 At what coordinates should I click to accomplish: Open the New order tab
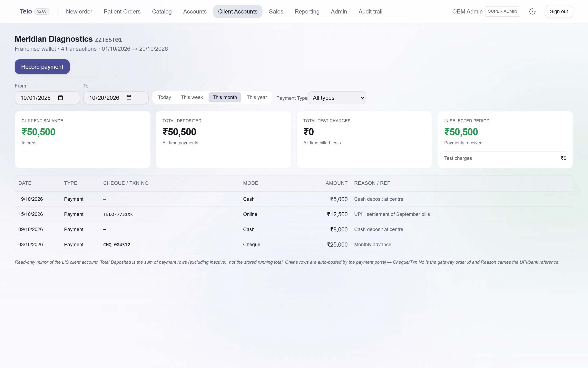point(79,11)
